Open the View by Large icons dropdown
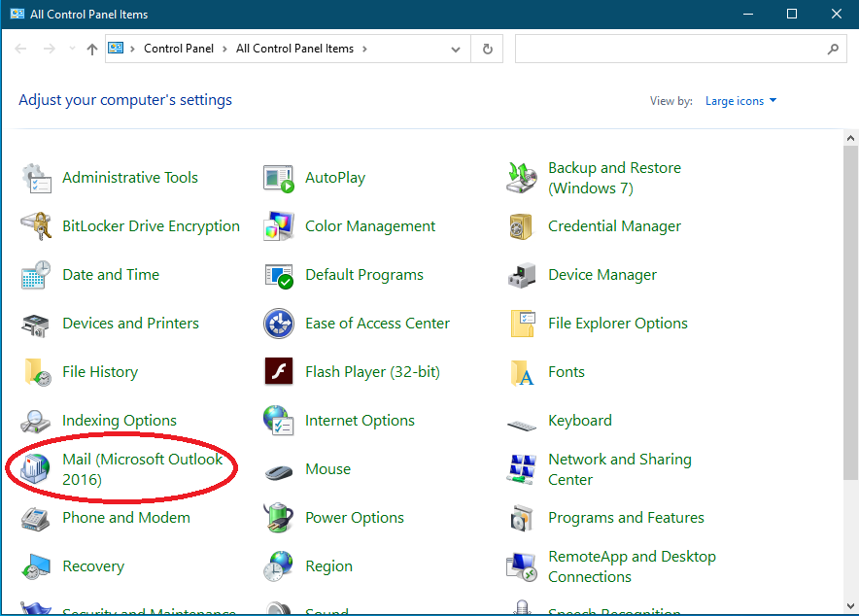This screenshot has width=859, height=616. (x=740, y=101)
